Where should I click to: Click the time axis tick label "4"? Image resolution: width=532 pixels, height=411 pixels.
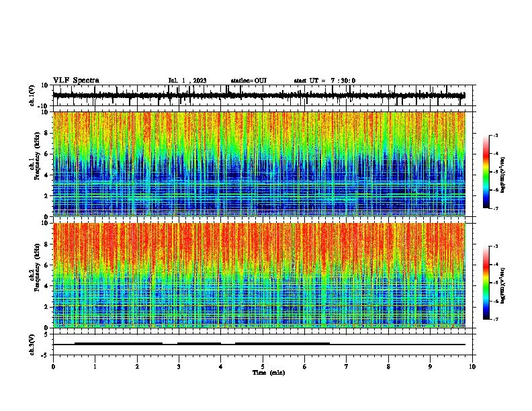tap(221, 367)
